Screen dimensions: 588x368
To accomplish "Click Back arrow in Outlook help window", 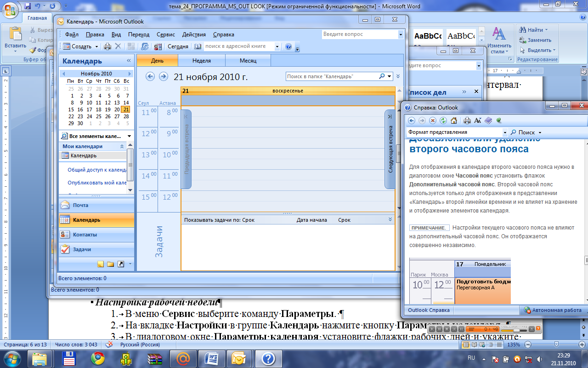I will click(x=412, y=121).
